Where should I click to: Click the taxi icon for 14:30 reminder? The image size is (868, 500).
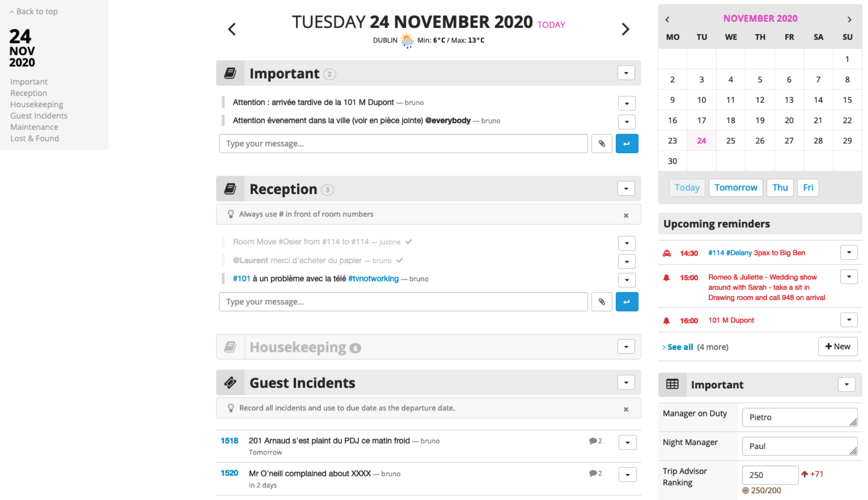click(667, 253)
